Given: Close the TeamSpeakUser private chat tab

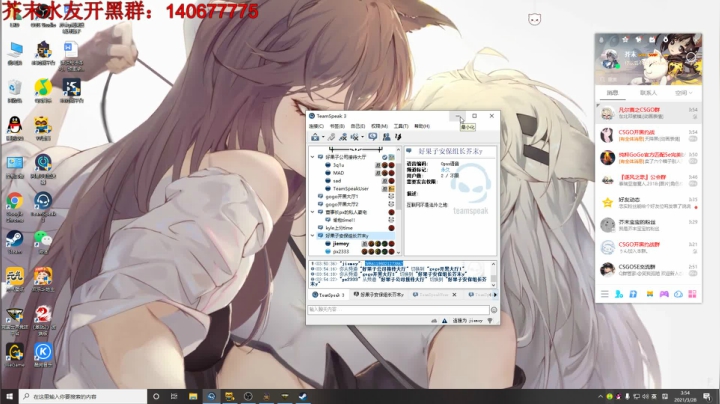Looking at the screenshot, I should point(454,295).
